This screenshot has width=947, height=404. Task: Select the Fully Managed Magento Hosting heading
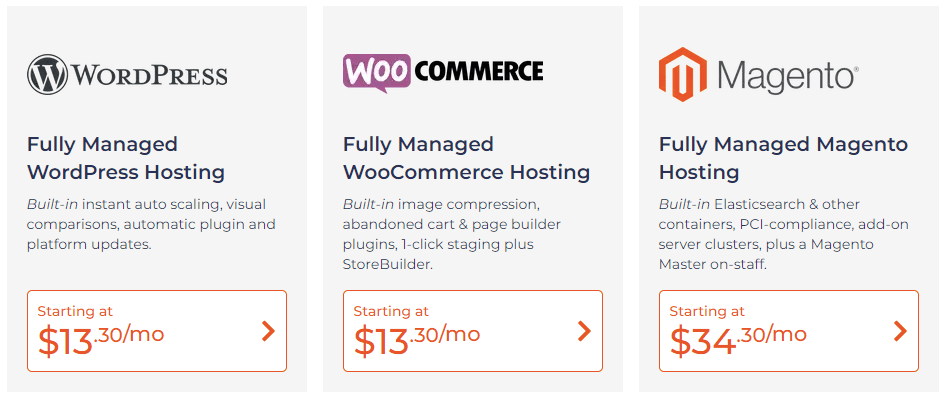[x=783, y=158]
